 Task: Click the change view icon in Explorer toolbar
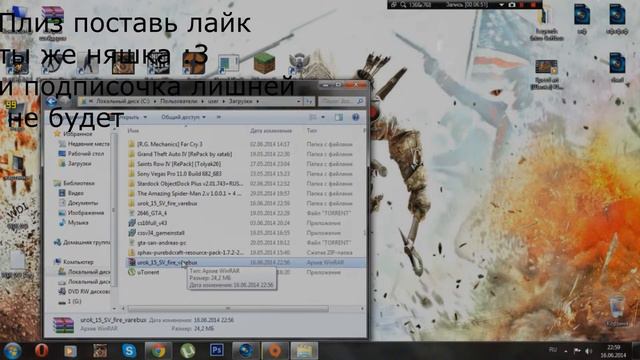tap(313, 117)
